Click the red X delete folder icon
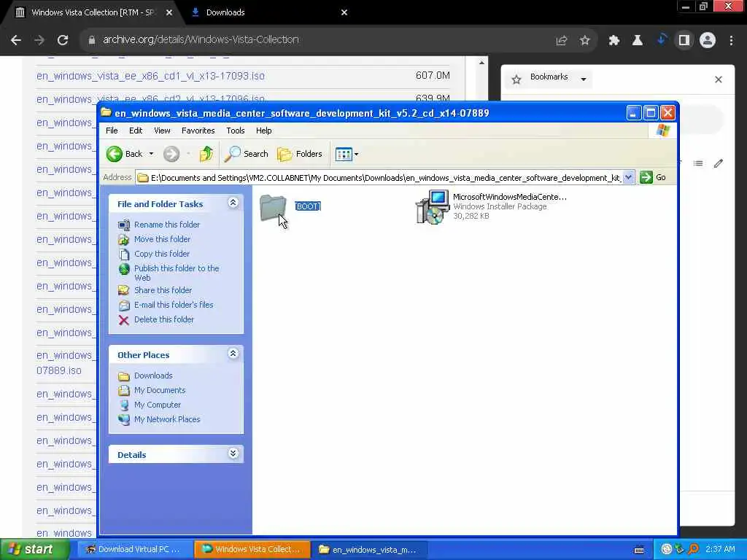This screenshot has width=747, height=560. tap(124, 320)
